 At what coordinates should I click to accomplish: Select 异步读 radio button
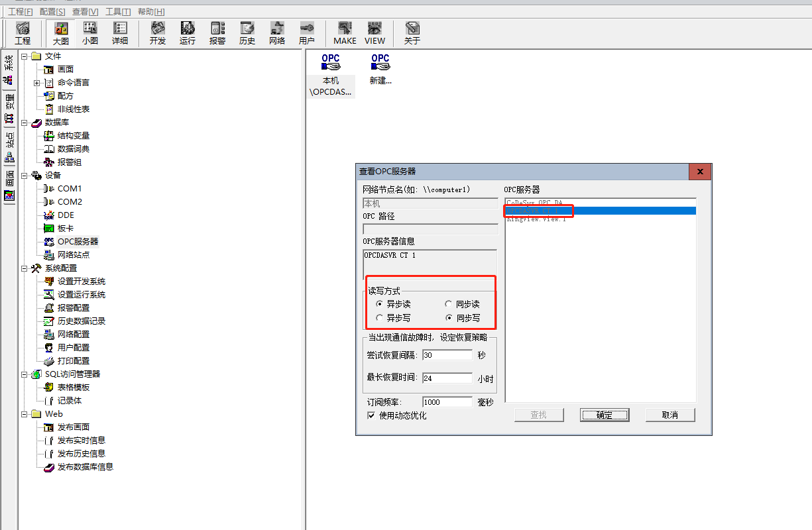coord(379,304)
